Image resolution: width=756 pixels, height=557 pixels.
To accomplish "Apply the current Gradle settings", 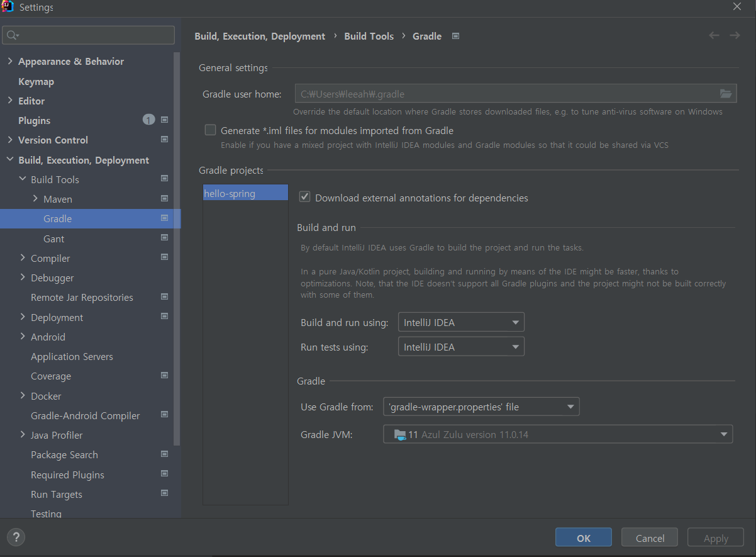I will (x=715, y=537).
